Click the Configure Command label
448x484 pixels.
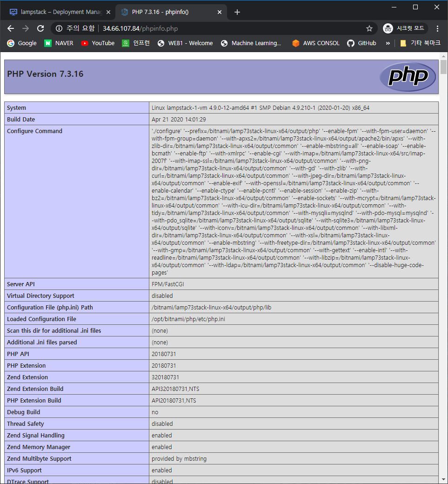34,131
